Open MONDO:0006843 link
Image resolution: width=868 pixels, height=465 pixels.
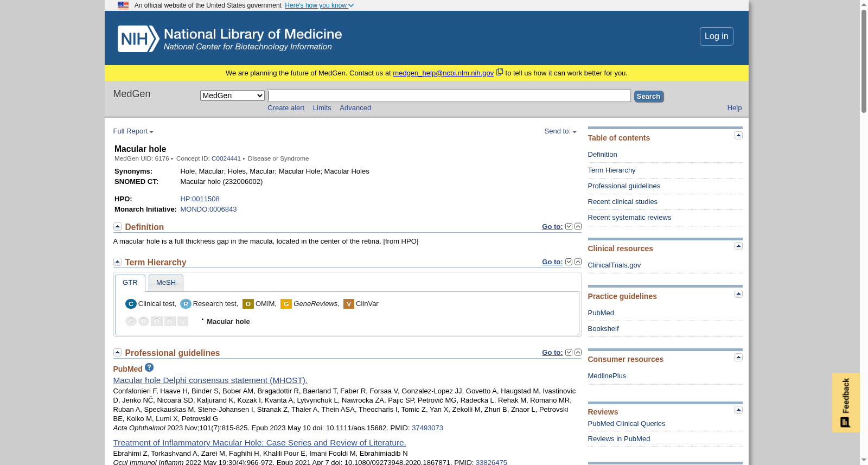tap(208, 209)
